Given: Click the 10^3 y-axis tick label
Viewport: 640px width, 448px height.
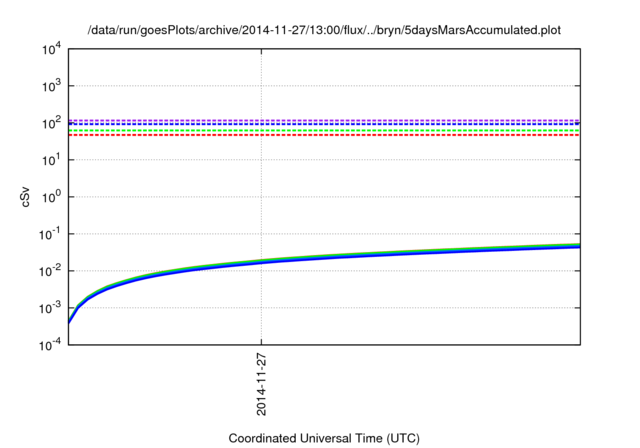Looking at the screenshot, I should (x=52, y=86).
